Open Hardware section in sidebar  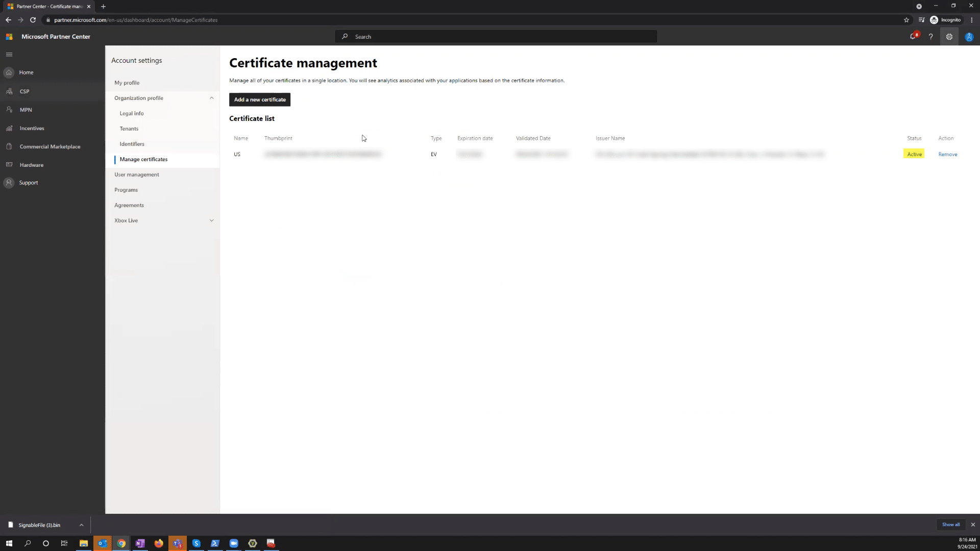click(31, 165)
